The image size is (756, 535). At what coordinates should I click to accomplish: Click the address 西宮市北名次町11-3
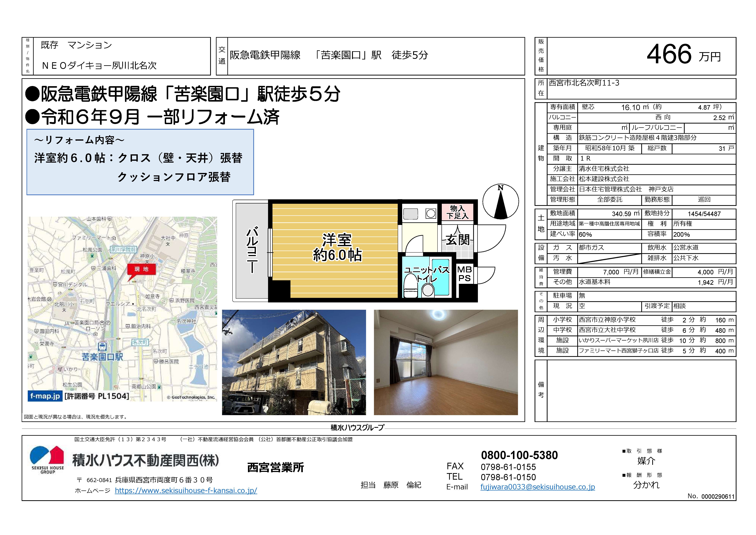tap(584, 83)
